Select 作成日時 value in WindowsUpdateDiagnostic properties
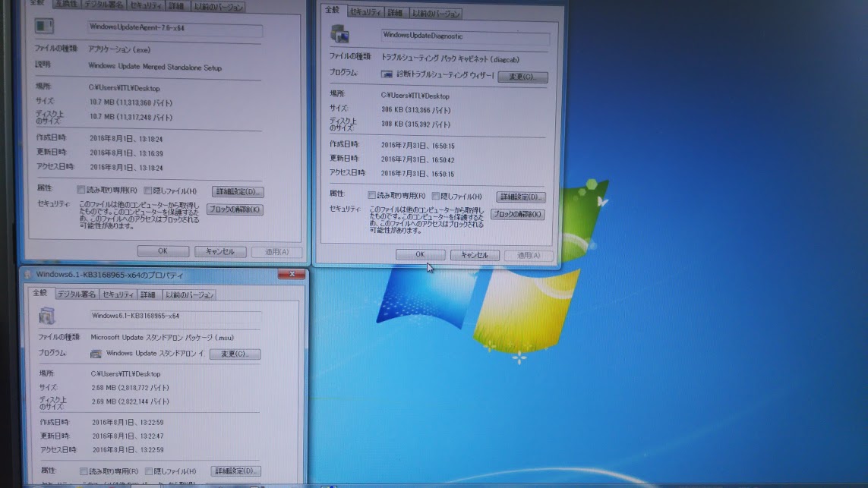The image size is (868, 488). coord(418,146)
